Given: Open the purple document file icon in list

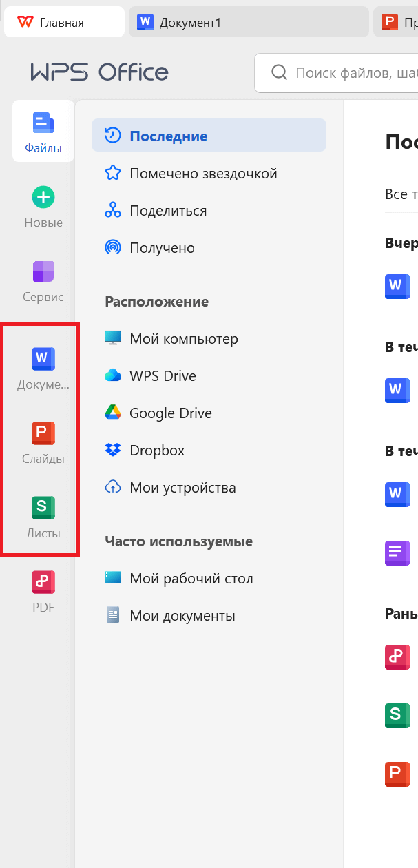Looking at the screenshot, I should pos(397,552).
